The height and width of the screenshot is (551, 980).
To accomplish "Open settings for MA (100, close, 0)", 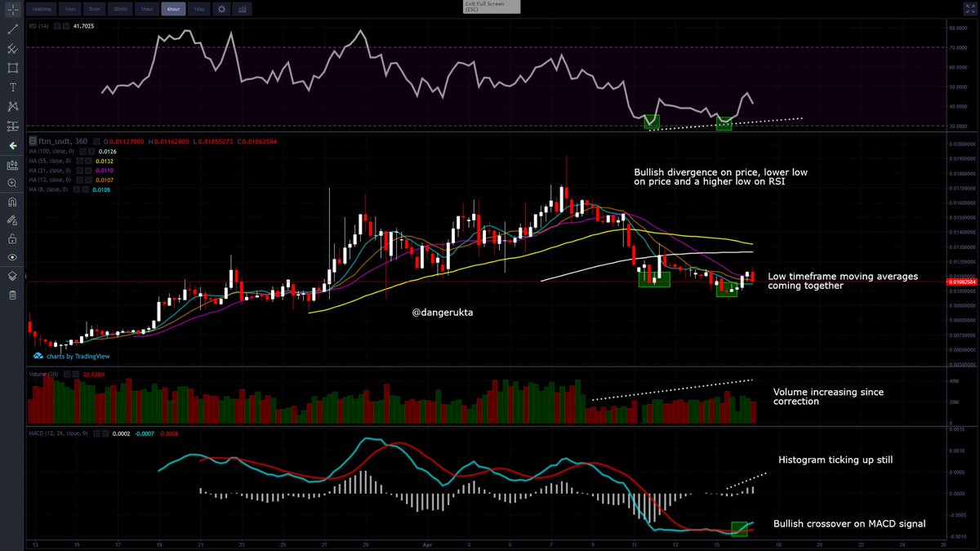I will [82, 151].
